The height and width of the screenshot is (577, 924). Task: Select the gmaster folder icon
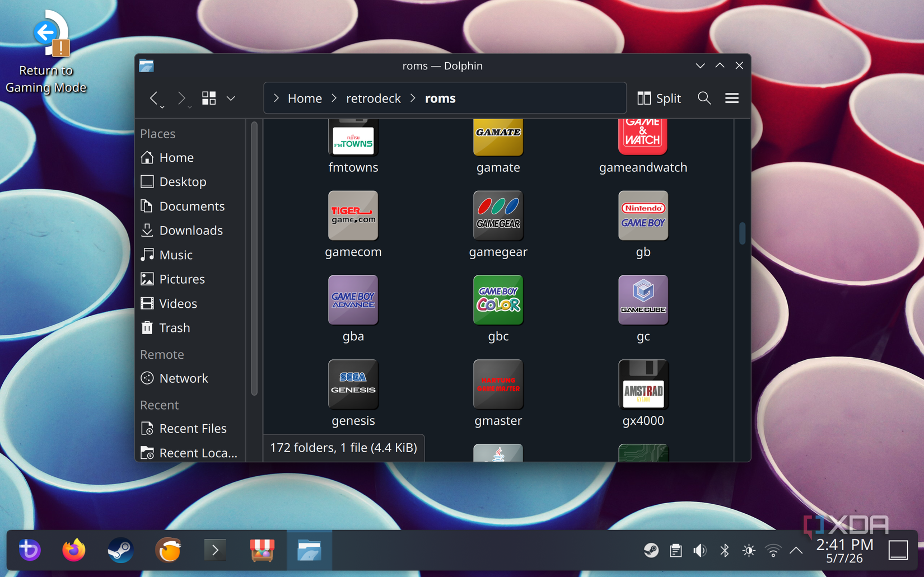(x=498, y=384)
